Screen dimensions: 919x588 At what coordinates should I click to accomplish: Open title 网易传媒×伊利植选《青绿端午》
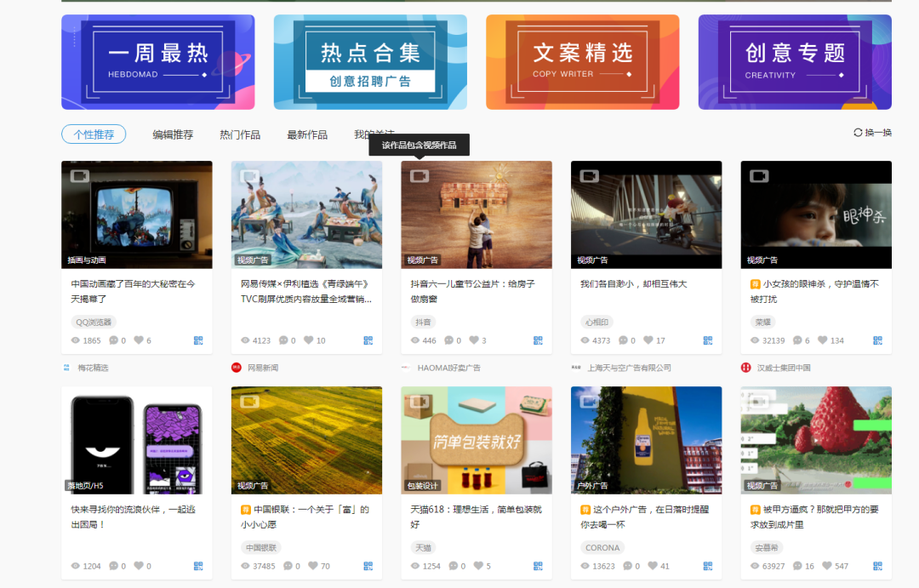tap(306, 291)
